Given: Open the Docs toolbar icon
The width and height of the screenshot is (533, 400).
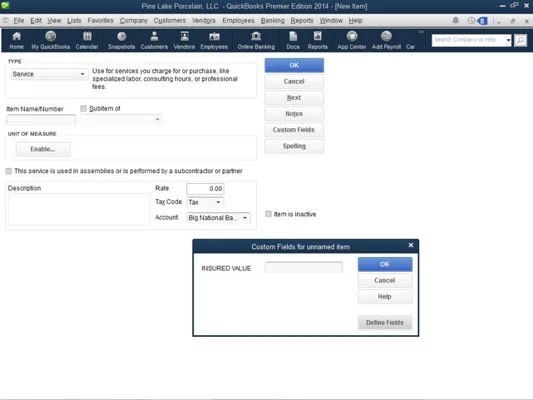Looking at the screenshot, I should point(293,40).
